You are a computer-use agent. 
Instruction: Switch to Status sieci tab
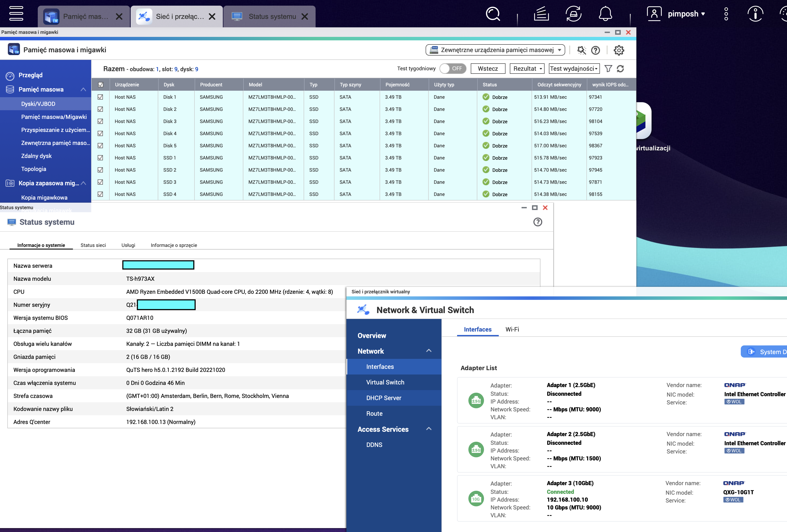[x=93, y=245]
